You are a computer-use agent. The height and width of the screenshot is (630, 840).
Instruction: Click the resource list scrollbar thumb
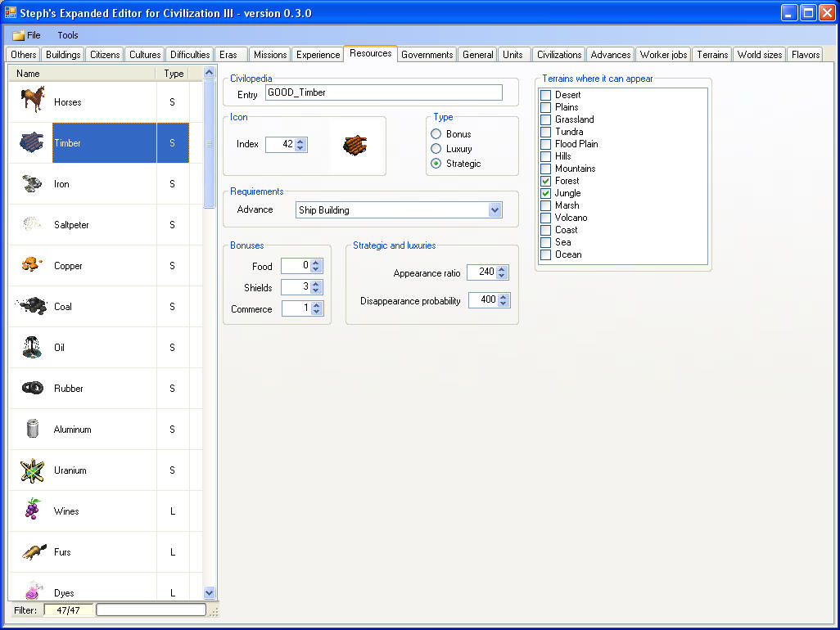[210, 143]
